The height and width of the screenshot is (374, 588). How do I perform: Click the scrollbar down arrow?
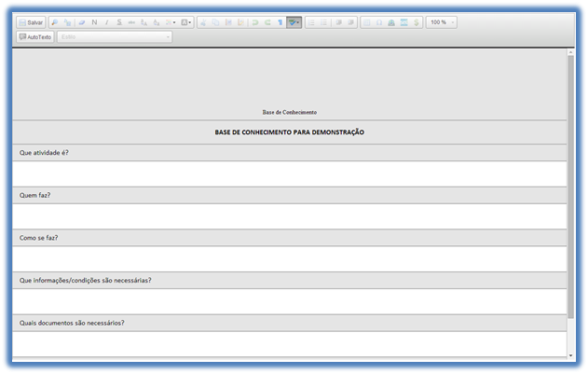[570, 355]
